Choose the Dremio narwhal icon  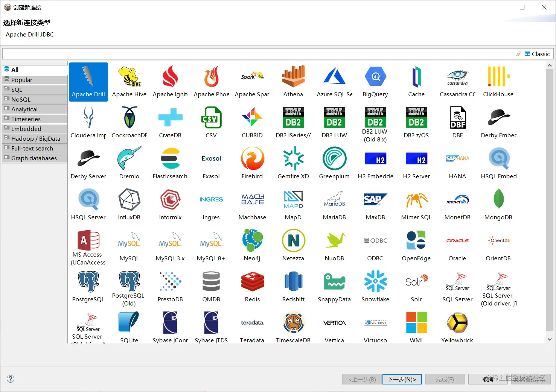(129, 158)
